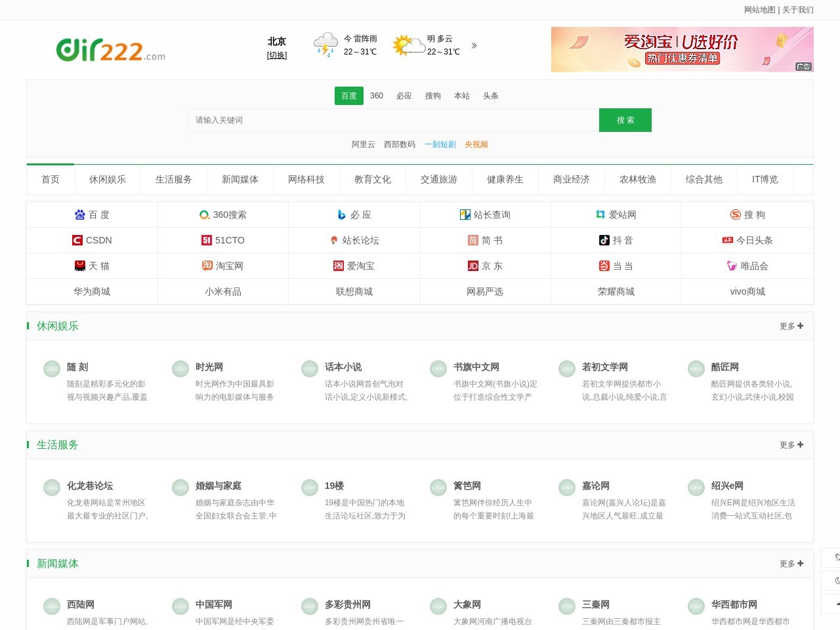Viewport: 840px width, 630px height.
Task: Click the 站长论坛 icon
Action: coord(334,240)
